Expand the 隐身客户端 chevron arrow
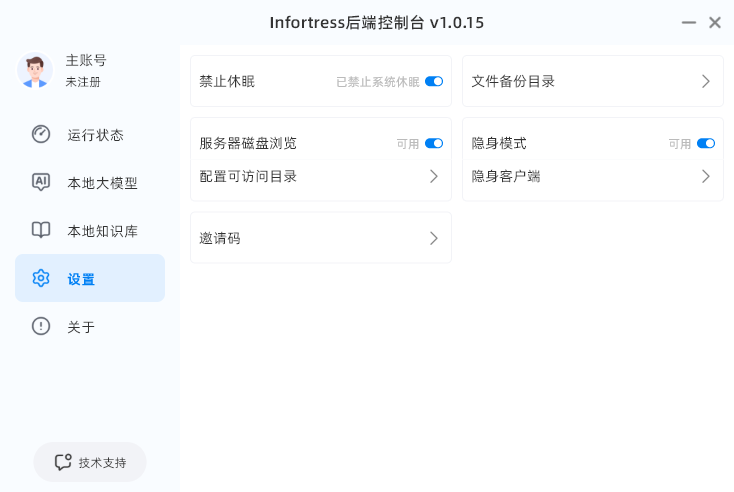This screenshot has width=734, height=492. 705,176
